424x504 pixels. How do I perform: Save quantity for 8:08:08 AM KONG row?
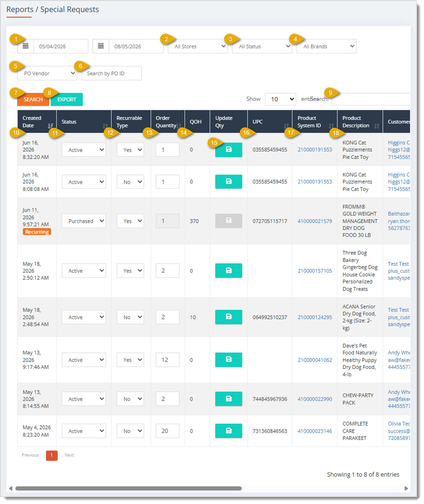pyautogui.click(x=229, y=182)
